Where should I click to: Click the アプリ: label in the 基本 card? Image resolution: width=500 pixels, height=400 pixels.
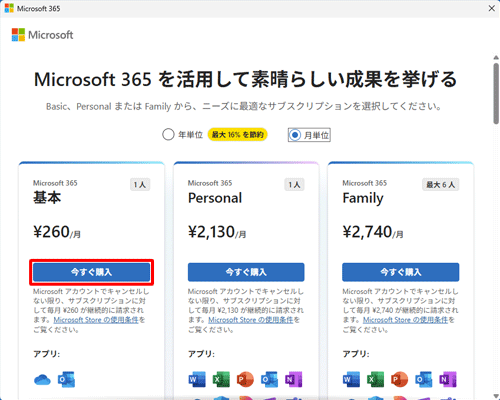(x=47, y=354)
